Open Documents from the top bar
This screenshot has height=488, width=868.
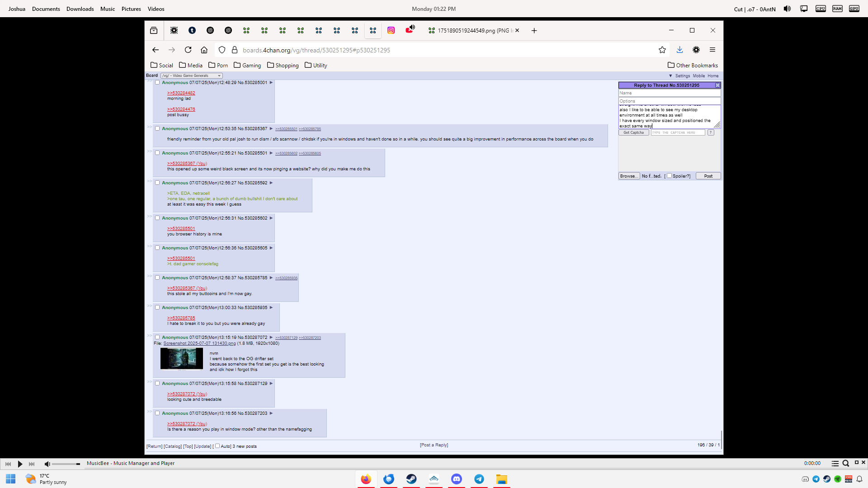point(46,9)
